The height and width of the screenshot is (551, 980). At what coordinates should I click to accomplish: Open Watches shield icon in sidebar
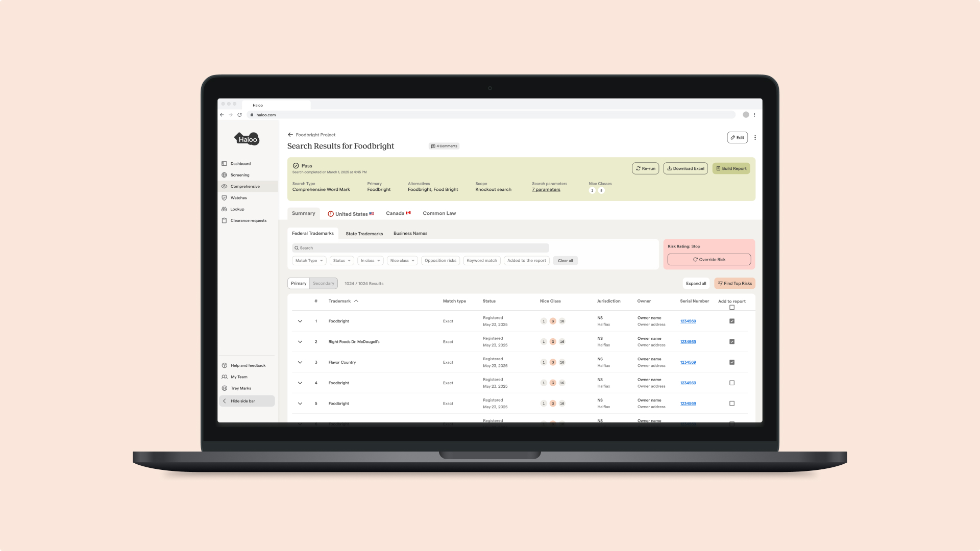(224, 198)
